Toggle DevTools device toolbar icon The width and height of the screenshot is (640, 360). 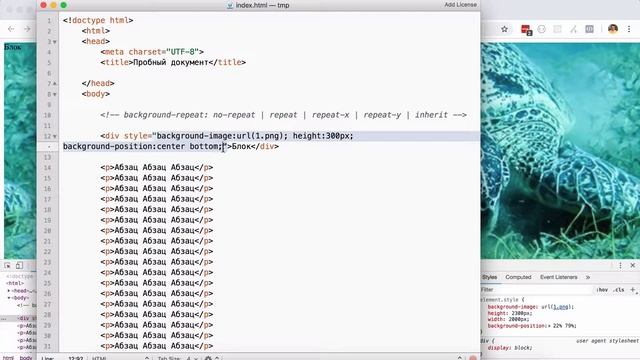(19, 265)
